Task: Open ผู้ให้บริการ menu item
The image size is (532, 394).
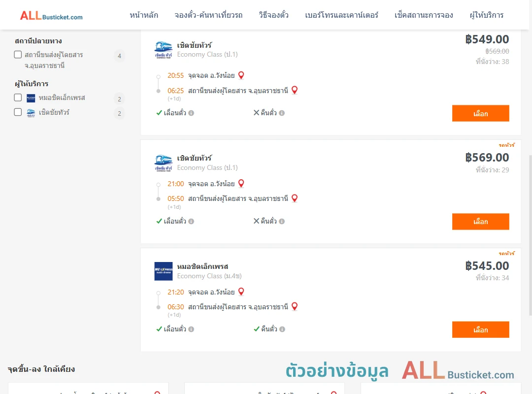Action: [487, 15]
